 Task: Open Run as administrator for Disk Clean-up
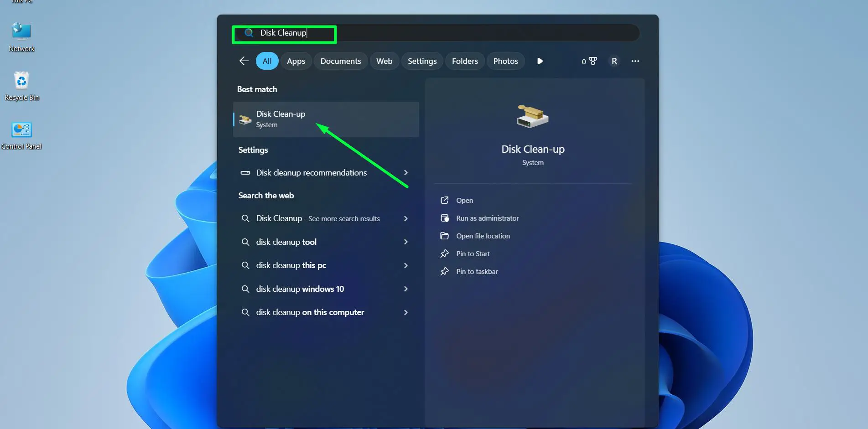coord(487,218)
